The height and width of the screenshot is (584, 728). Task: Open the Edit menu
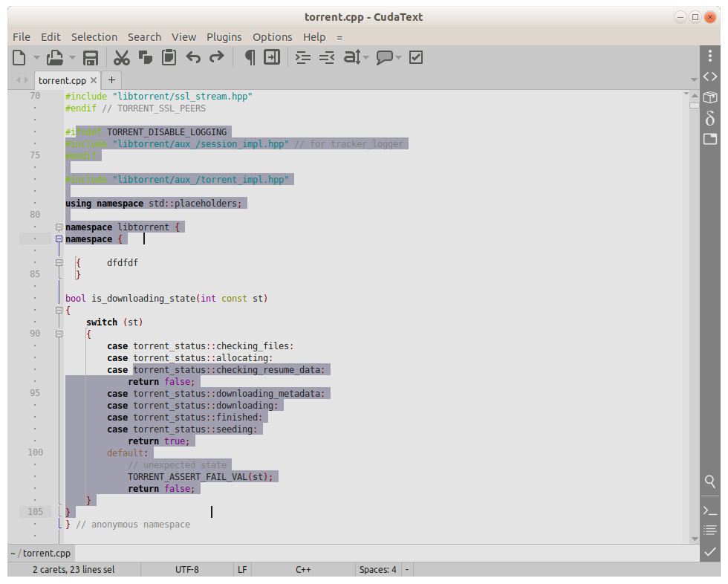coord(51,37)
